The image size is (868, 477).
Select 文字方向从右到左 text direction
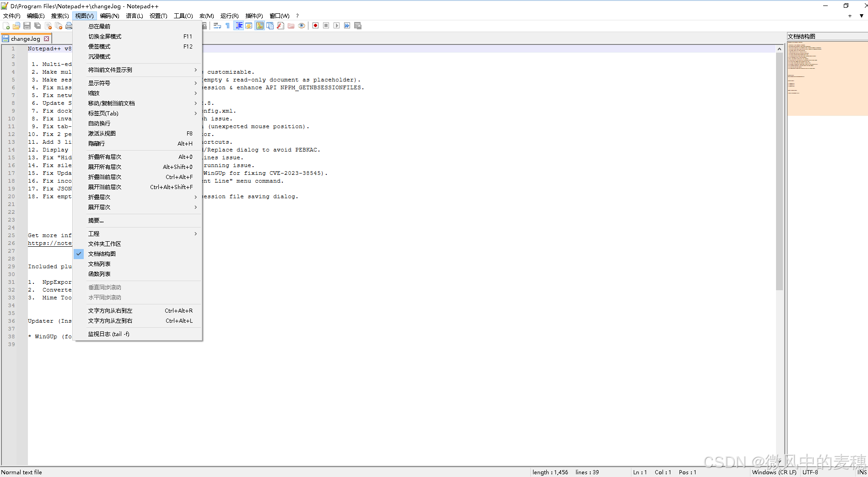tap(137, 311)
